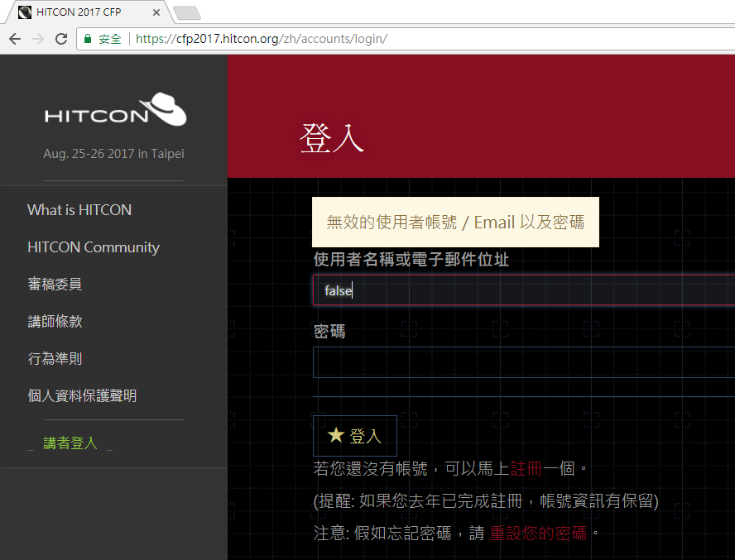Click Aug. 25-26 2017 in Taipei text

pos(113,154)
